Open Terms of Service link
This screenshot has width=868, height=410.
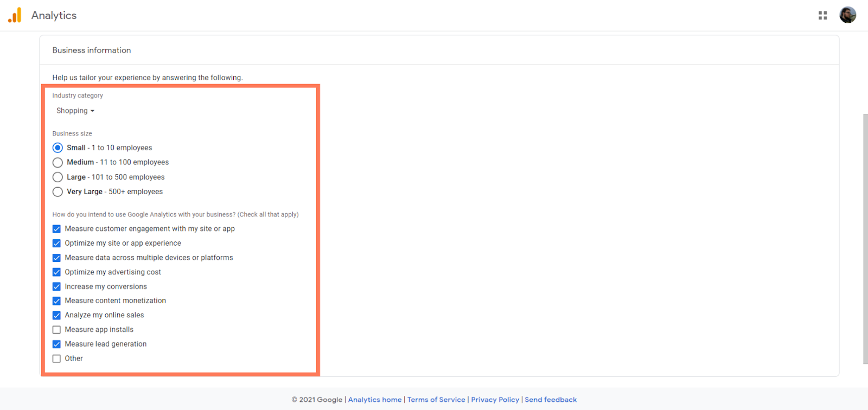point(436,400)
